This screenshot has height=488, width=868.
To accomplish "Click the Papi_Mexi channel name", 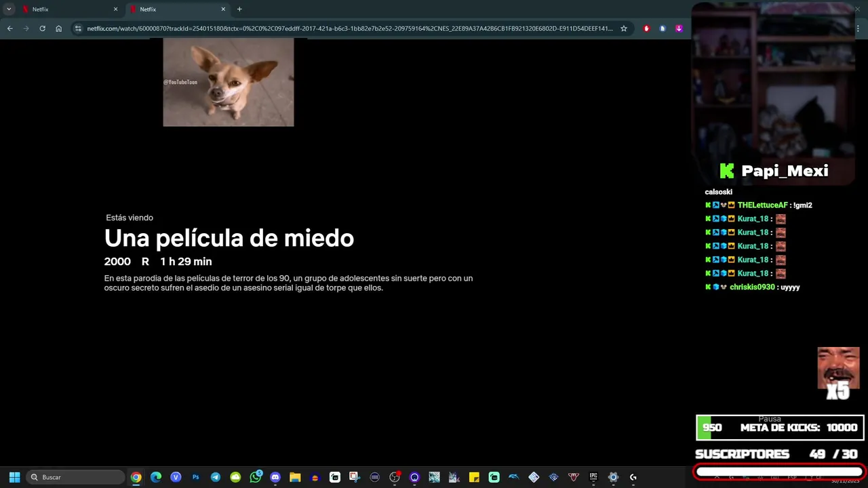I will (x=785, y=171).
